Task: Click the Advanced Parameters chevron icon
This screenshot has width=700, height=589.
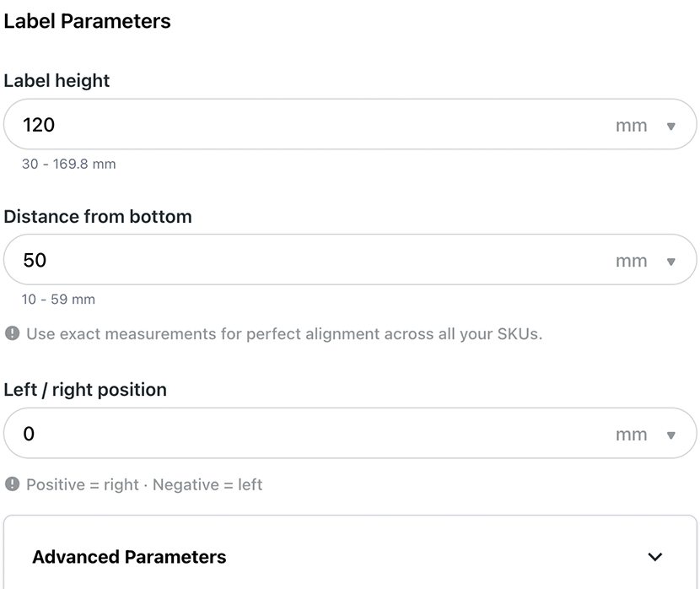Action: coord(654,557)
